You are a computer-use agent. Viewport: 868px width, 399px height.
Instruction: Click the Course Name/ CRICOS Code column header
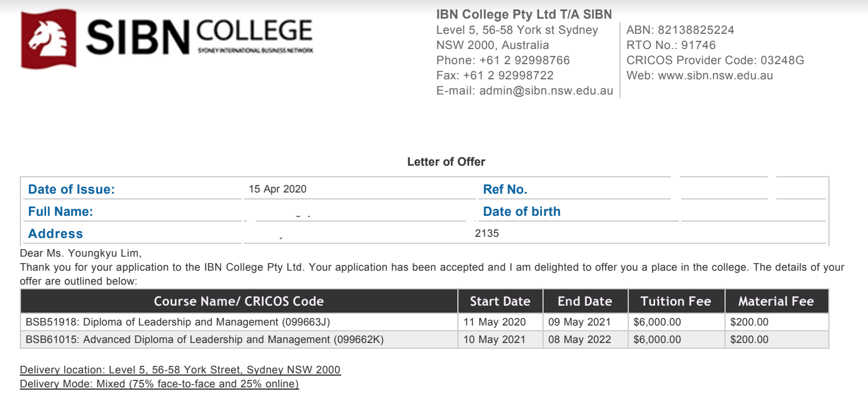click(239, 301)
